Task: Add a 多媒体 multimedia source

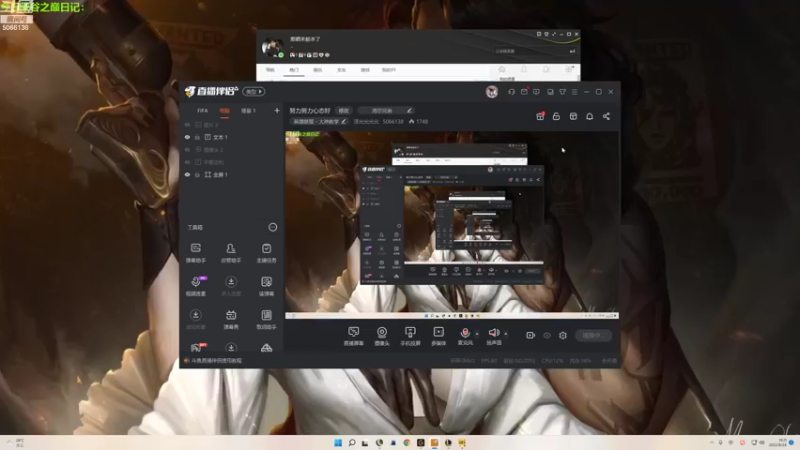Action: (x=438, y=336)
